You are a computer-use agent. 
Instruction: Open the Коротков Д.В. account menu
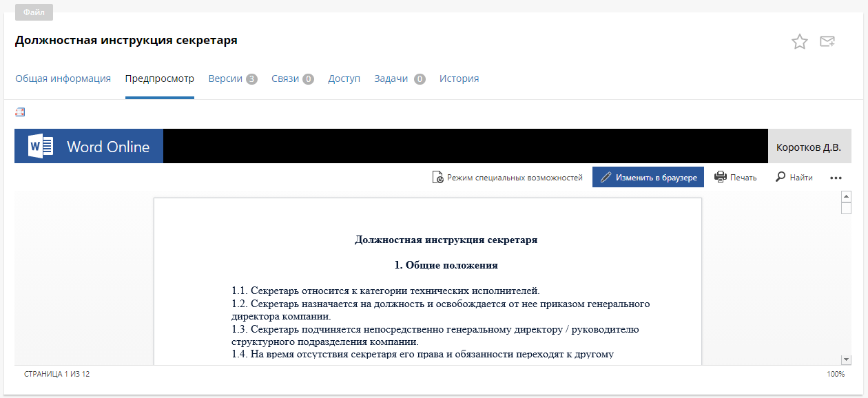pyautogui.click(x=809, y=145)
